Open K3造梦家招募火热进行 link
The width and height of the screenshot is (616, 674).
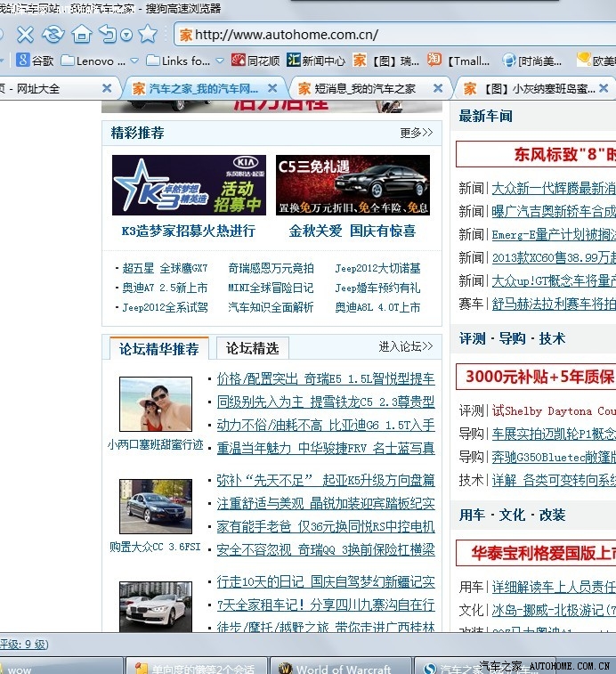click(189, 231)
